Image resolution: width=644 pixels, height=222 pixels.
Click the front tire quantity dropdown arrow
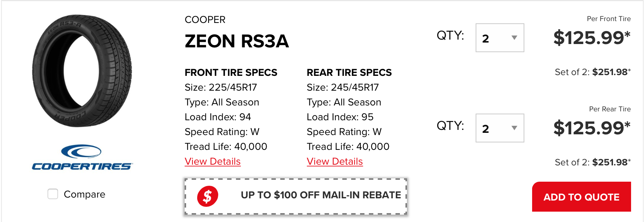tap(514, 38)
